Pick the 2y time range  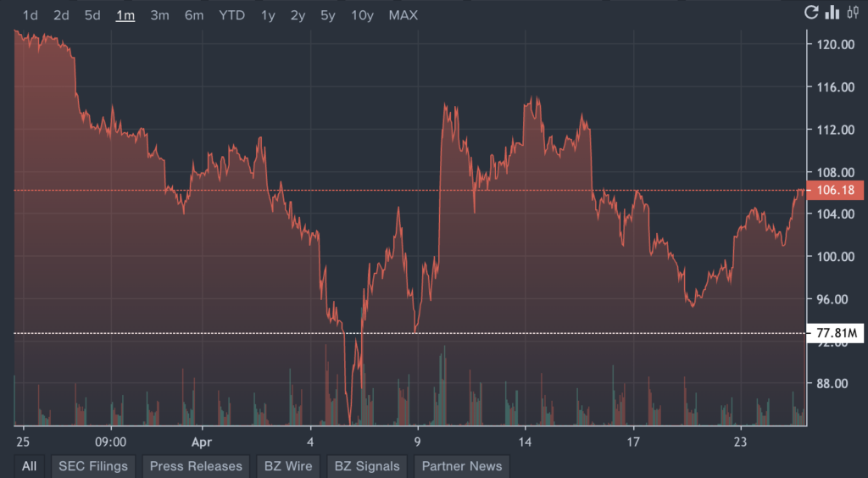[298, 15]
